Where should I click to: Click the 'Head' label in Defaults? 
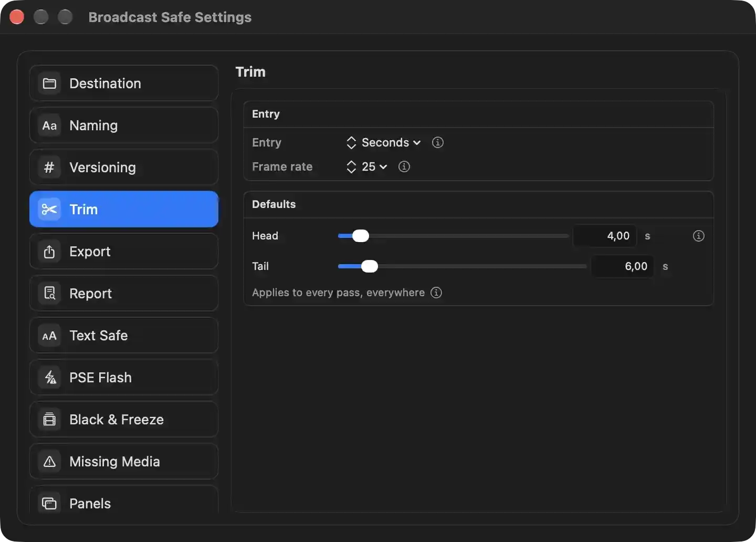pos(265,236)
